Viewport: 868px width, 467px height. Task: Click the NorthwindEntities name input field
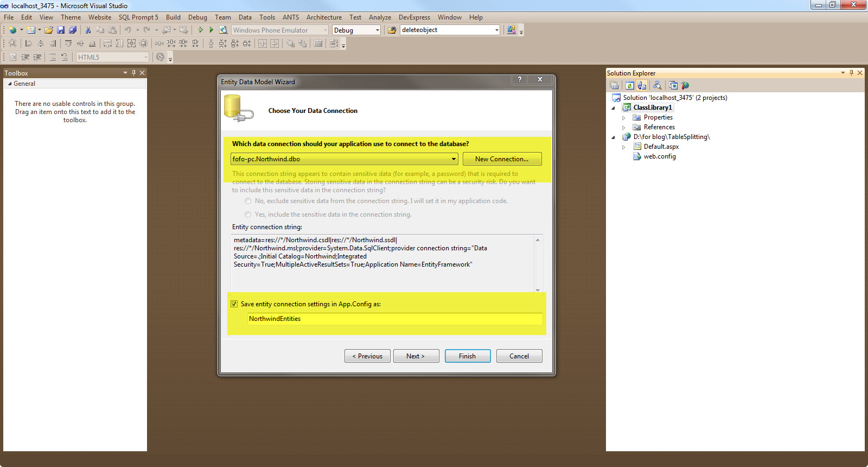tap(394, 319)
